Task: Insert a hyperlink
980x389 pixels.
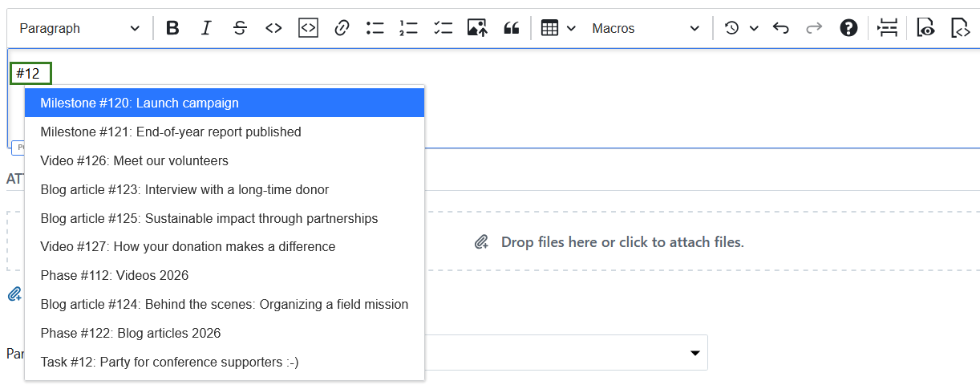Action: tap(342, 28)
